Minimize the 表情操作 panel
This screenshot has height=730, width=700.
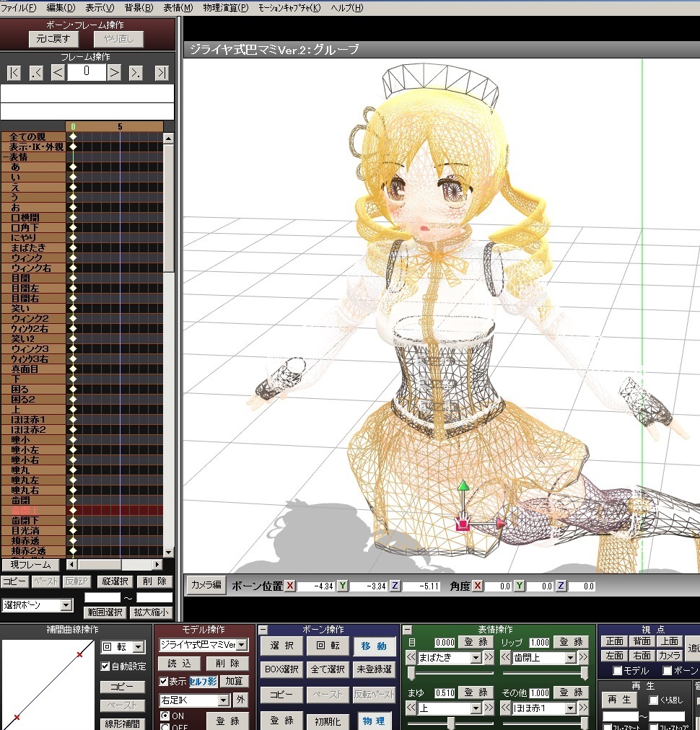(407, 630)
